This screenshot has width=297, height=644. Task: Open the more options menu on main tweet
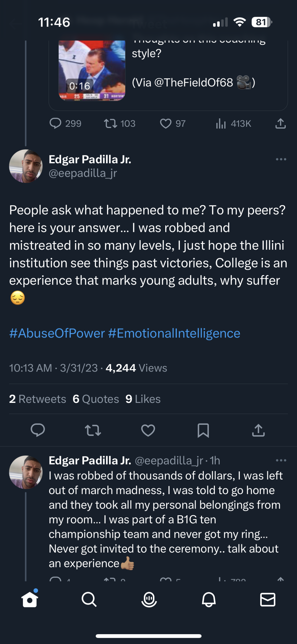[281, 159]
